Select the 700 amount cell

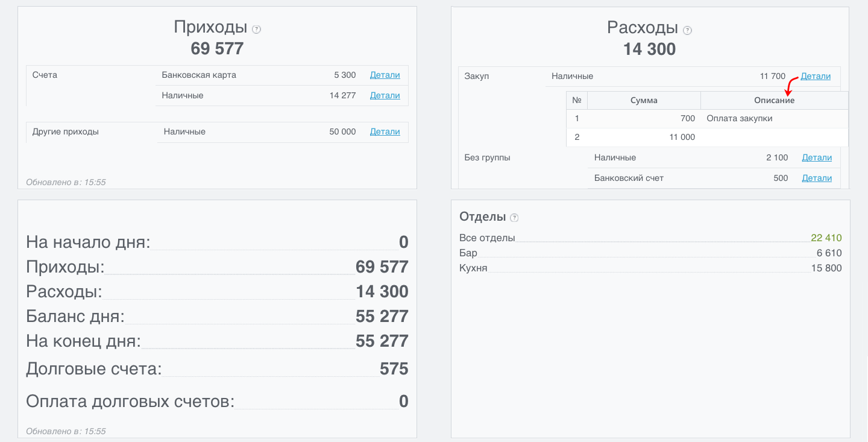coord(644,119)
